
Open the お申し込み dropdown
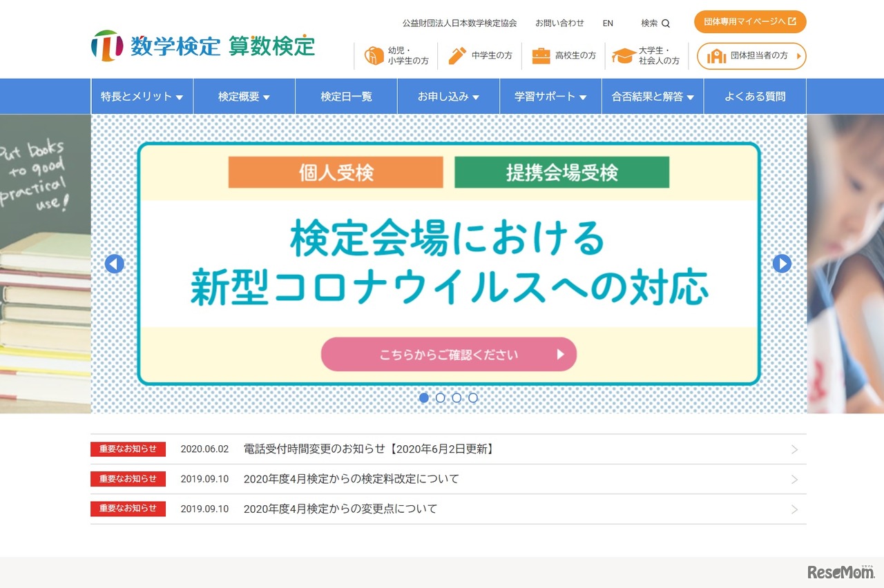tap(448, 97)
